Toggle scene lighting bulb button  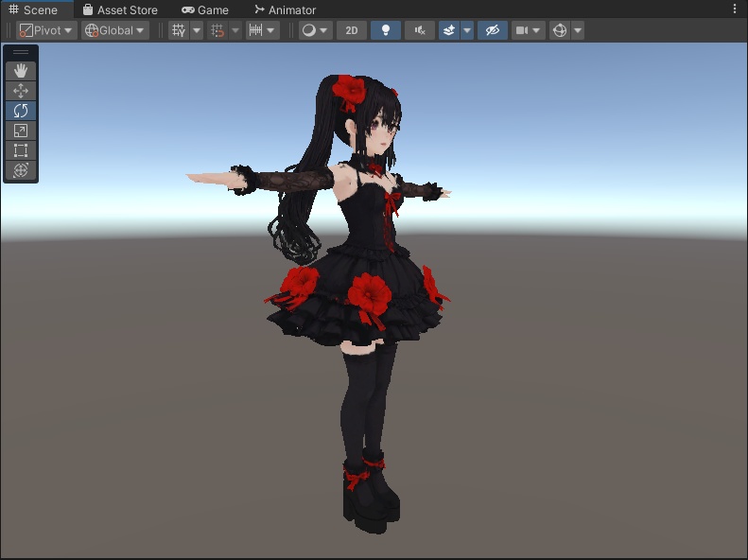[386, 30]
